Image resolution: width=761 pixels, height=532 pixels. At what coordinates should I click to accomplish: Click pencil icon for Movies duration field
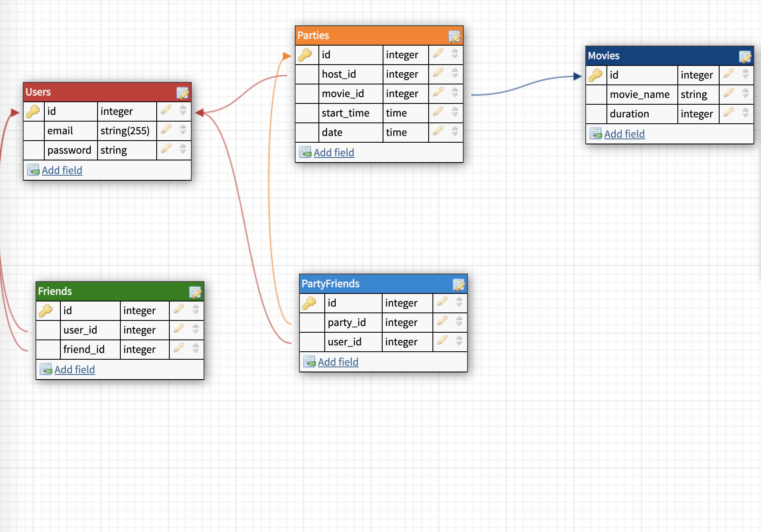(x=729, y=112)
